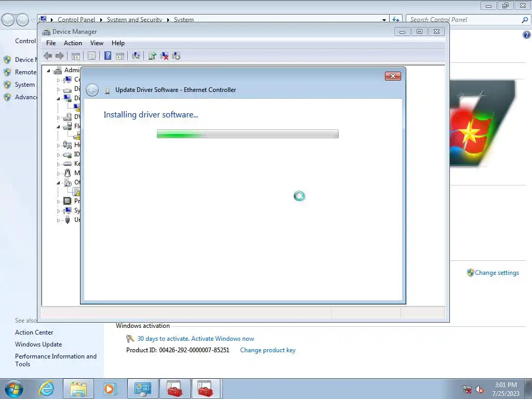This screenshot has width=532, height=399.
Task: Open Properties via the toolbar sheet icon
Action: click(91, 56)
